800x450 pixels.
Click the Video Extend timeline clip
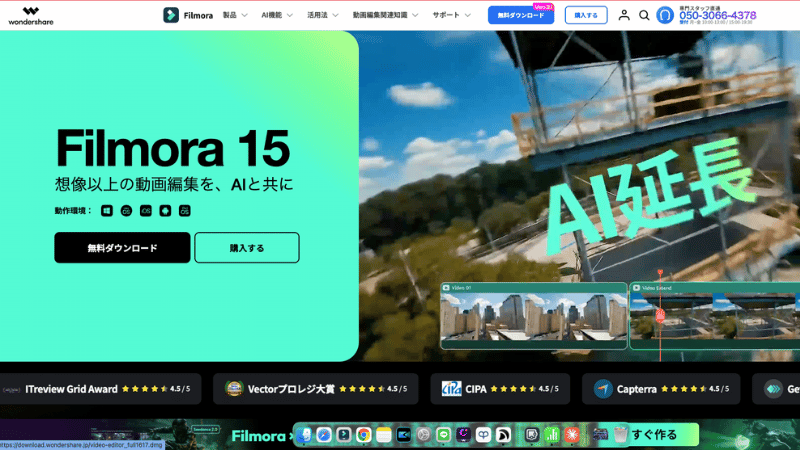pos(714,316)
